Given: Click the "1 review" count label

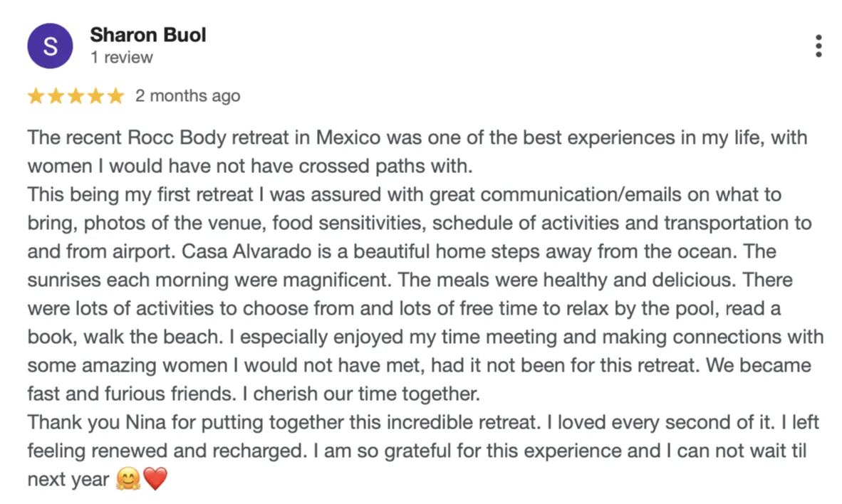Looking at the screenshot, I should (121, 58).
